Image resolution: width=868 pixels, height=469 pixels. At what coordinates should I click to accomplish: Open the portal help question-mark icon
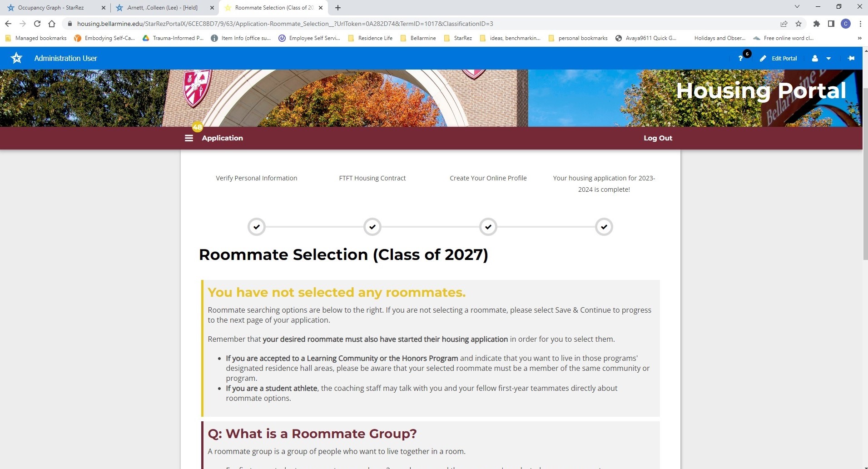pyautogui.click(x=739, y=58)
